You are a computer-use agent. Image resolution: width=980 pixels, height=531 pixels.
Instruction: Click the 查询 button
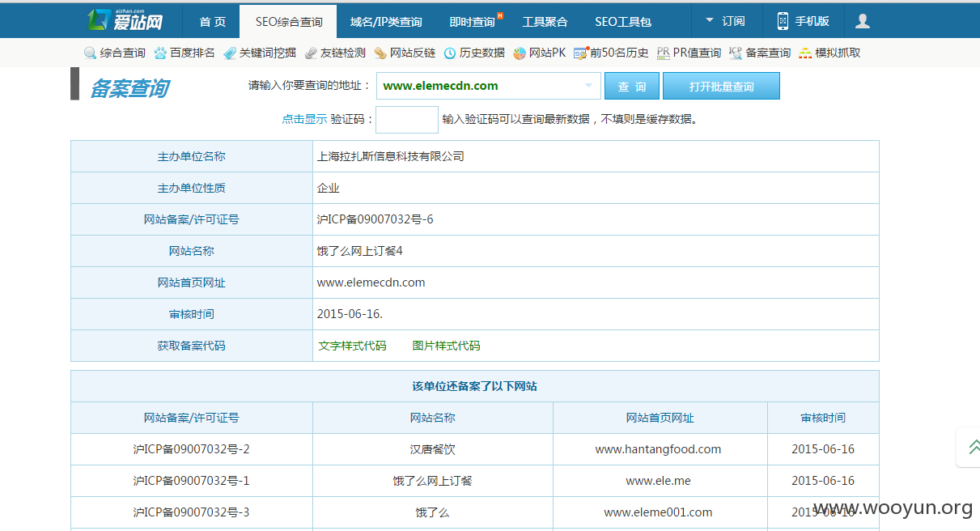[632, 87]
